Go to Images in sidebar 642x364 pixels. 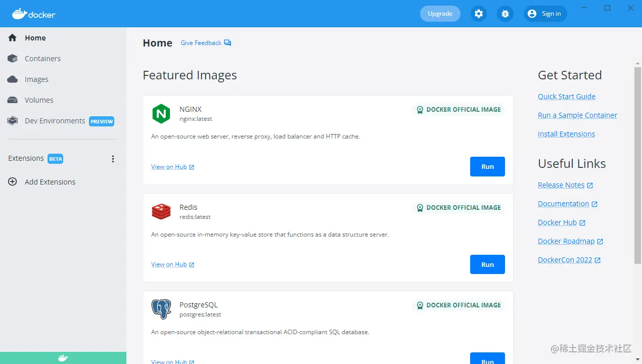(63, 79)
